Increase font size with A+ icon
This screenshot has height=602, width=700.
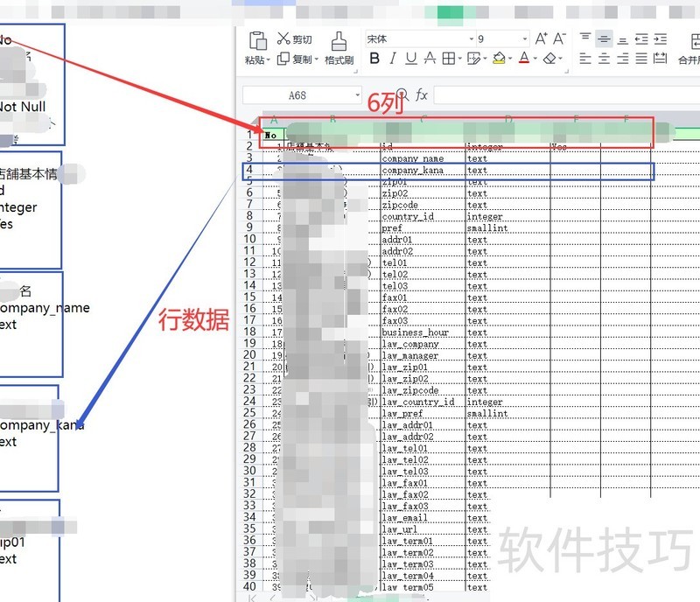pyautogui.click(x=541, y=38)
